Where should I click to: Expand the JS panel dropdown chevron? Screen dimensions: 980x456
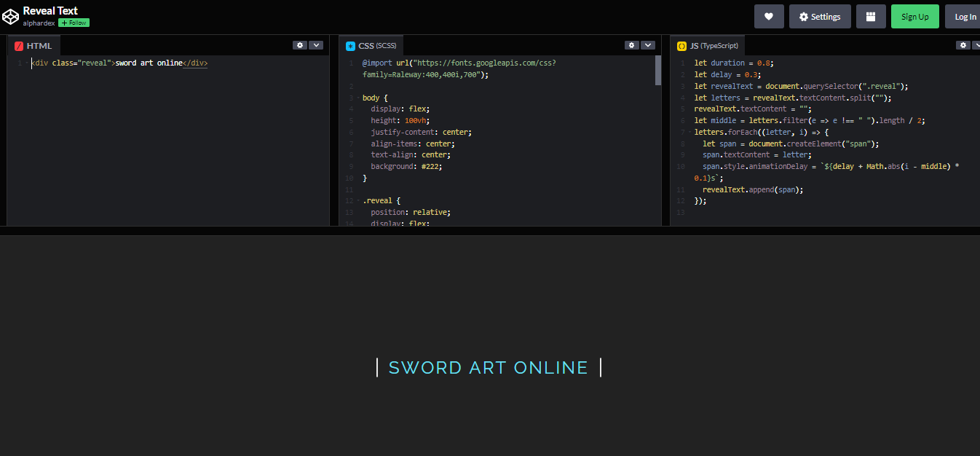pos(979,44)
